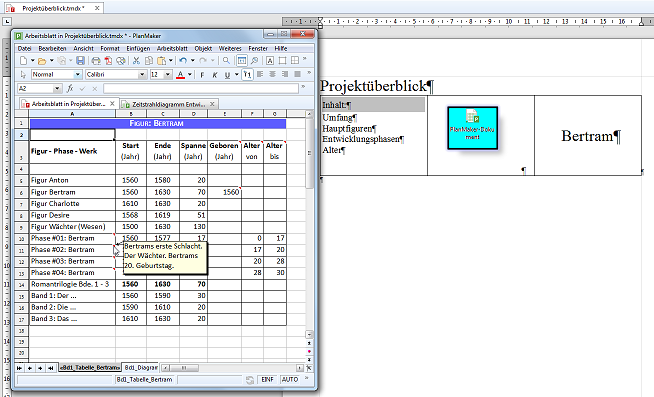Select the Bd1_Diagramm sheet tab

[141, 367]
